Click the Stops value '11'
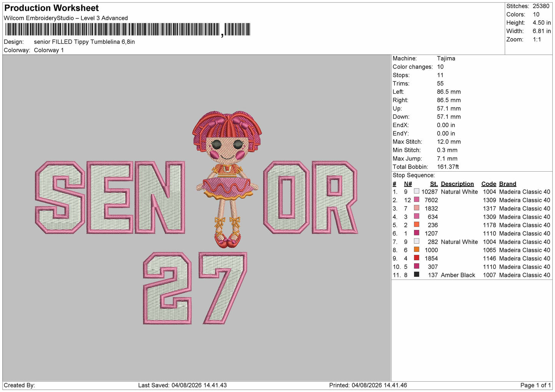 click(440, 75)
